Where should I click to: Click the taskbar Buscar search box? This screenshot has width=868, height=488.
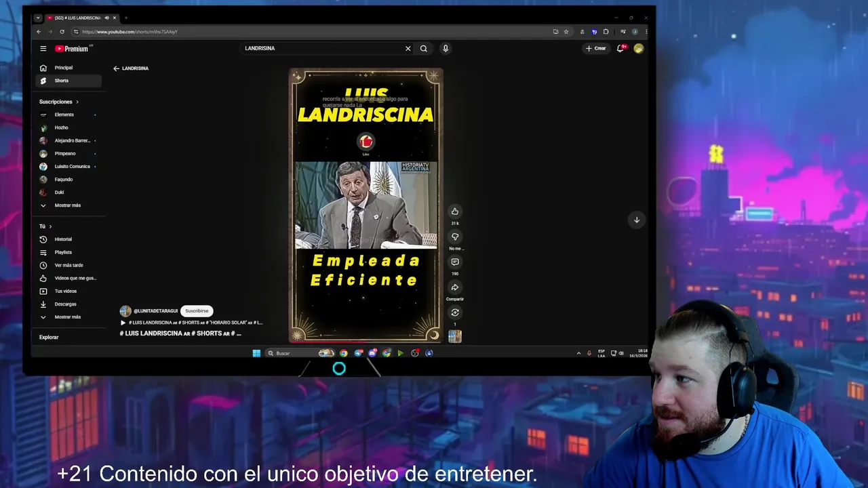[x=301, y=353]
